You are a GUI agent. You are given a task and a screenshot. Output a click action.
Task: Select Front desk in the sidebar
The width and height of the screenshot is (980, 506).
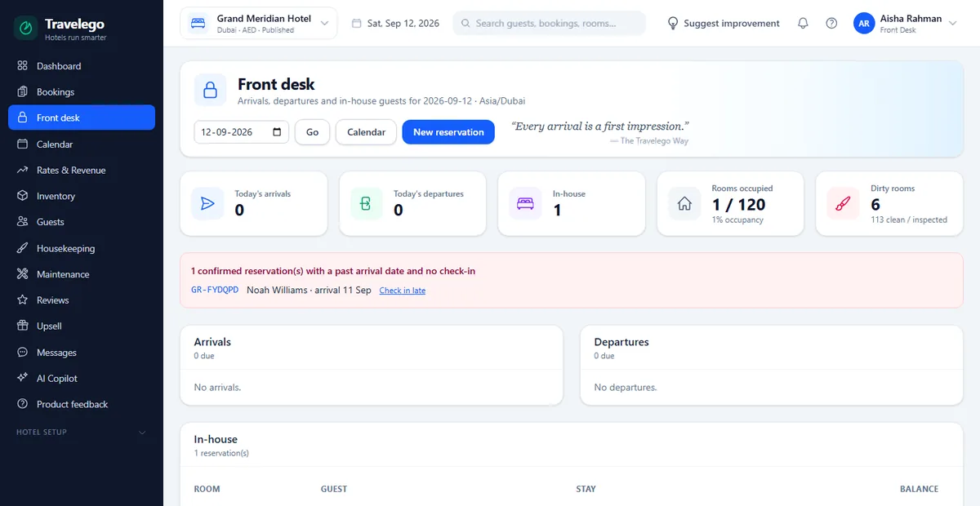82,118
